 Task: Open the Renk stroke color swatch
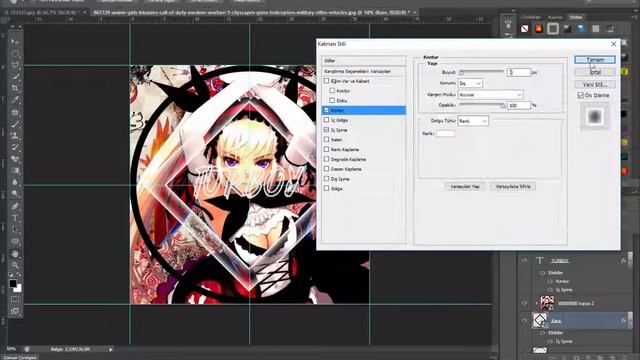pyautogui.click(x=445, y=133)
